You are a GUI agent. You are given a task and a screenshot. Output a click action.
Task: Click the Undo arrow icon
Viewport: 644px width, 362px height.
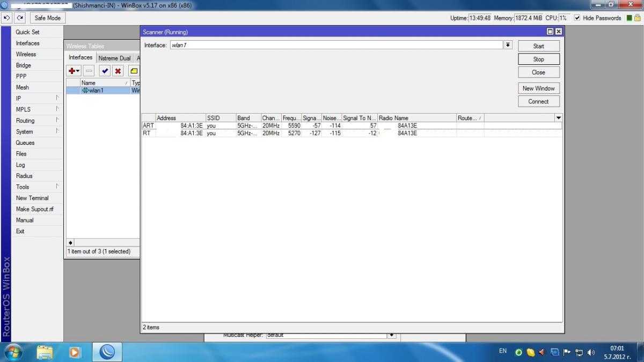point(7,18)
